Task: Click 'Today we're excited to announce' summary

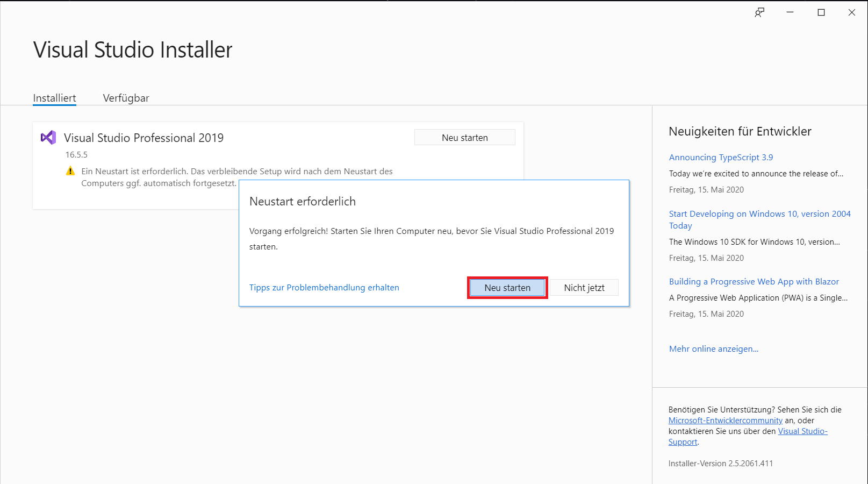Action: click(x=756, y=174)
